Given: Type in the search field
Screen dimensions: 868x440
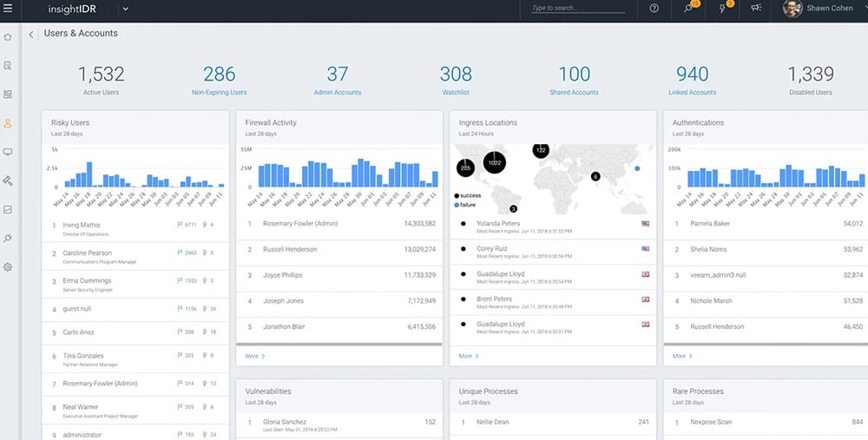Looking at the screenshot, I should click(577, 9).
